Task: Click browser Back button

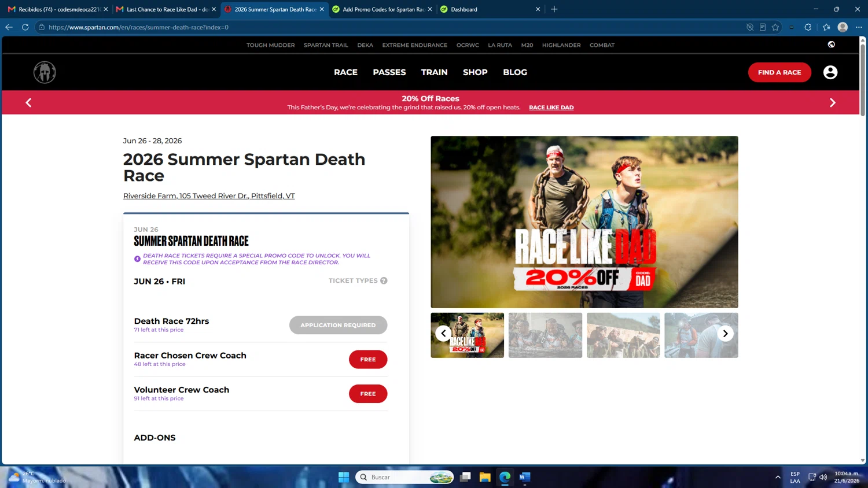Action: point(9,27)
